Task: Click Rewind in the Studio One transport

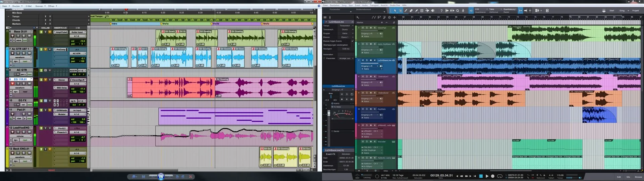Action: (x=462, y=176)
